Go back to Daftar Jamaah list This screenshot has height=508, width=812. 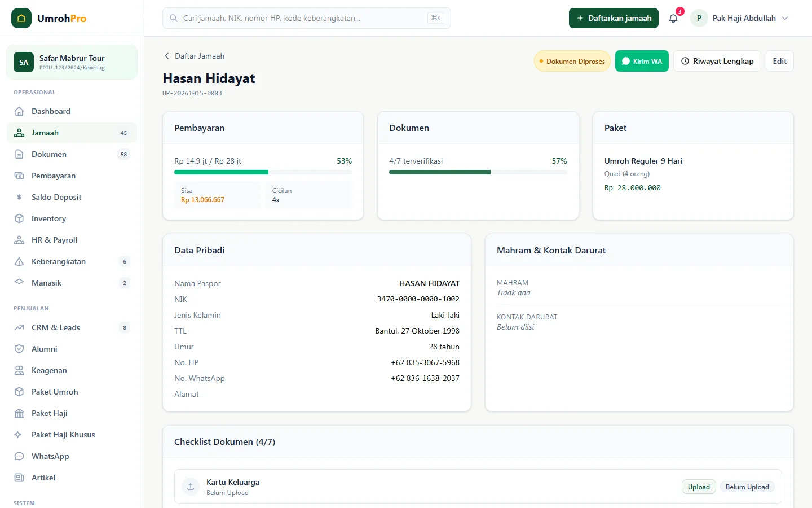pos(194,56)
